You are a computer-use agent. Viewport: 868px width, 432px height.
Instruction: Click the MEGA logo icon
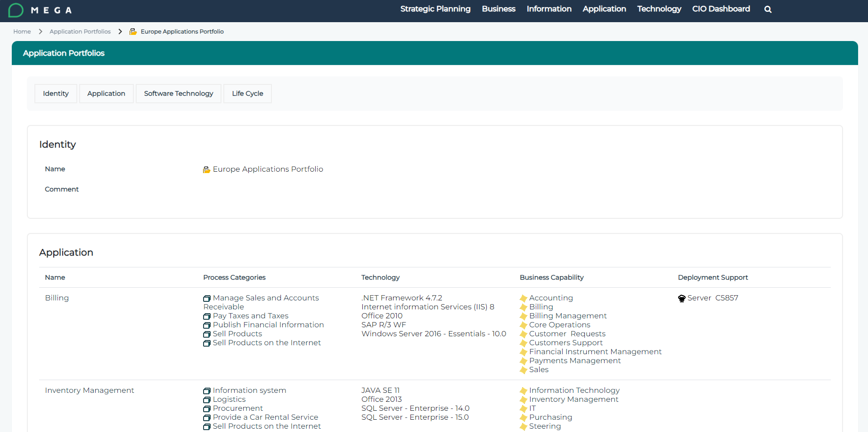click(16, 10)
